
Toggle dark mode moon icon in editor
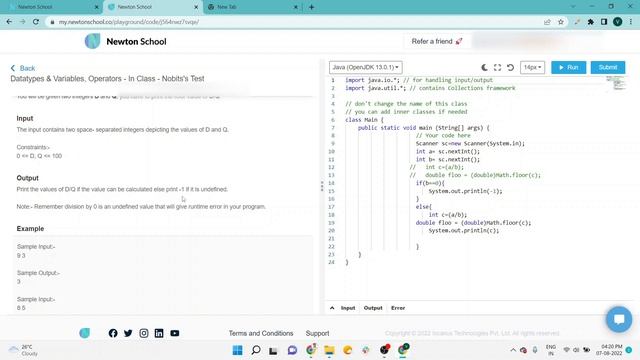coord(484,67)
